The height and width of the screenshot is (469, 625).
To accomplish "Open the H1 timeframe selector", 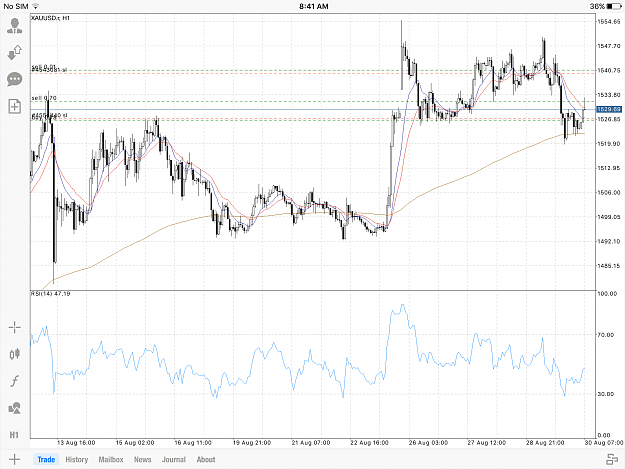I will click(x=14, y=435).
